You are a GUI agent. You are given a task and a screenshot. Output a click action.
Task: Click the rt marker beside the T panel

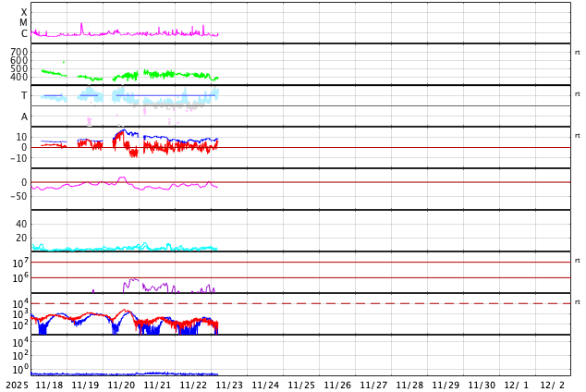578,94
